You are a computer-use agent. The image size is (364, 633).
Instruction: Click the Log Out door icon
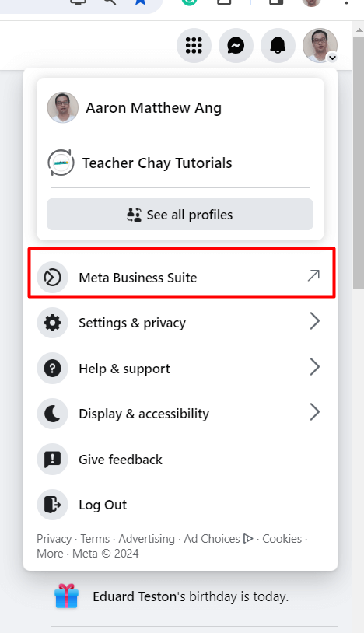click(x=52, y=505)
